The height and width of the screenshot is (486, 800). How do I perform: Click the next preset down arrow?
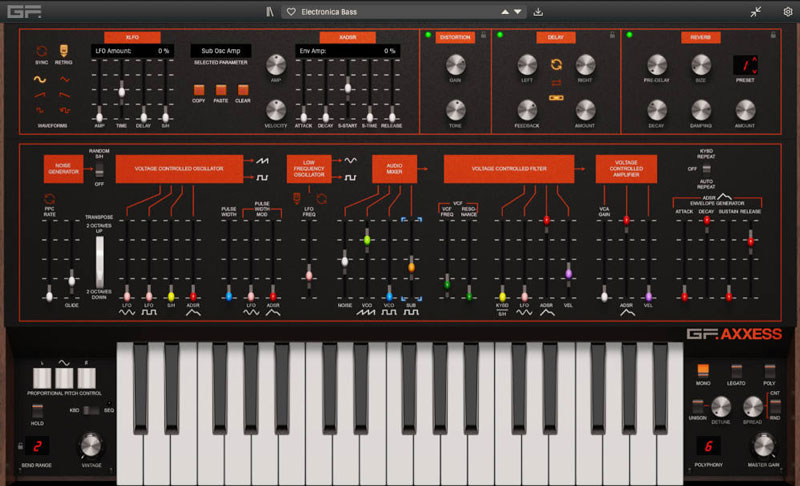[x=517, y=12]
